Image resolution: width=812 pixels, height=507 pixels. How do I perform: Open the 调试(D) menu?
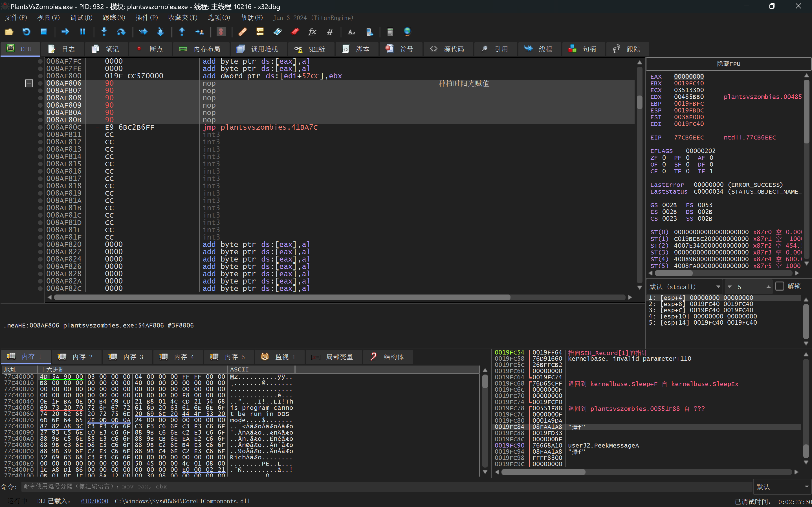pyautogui.click(x=81, y=18)
